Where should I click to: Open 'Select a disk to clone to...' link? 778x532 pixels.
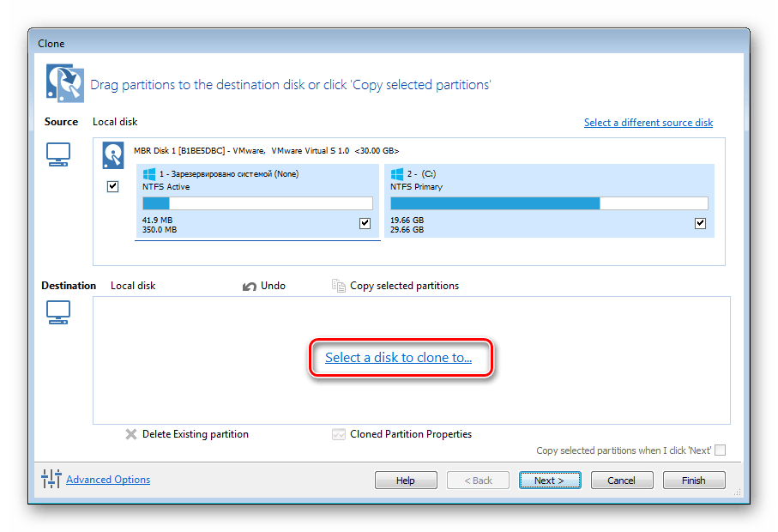click(398, 358)
